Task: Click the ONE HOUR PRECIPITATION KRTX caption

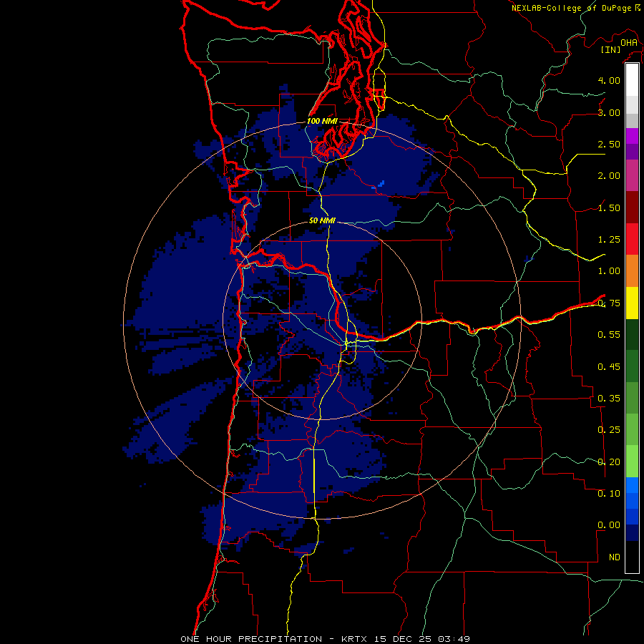Action: click(325, 639)
